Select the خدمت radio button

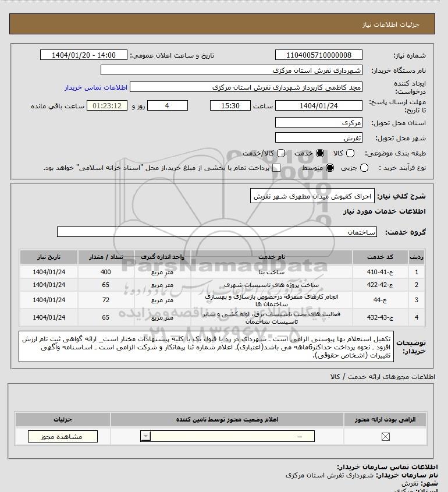[x=320, y=153]
